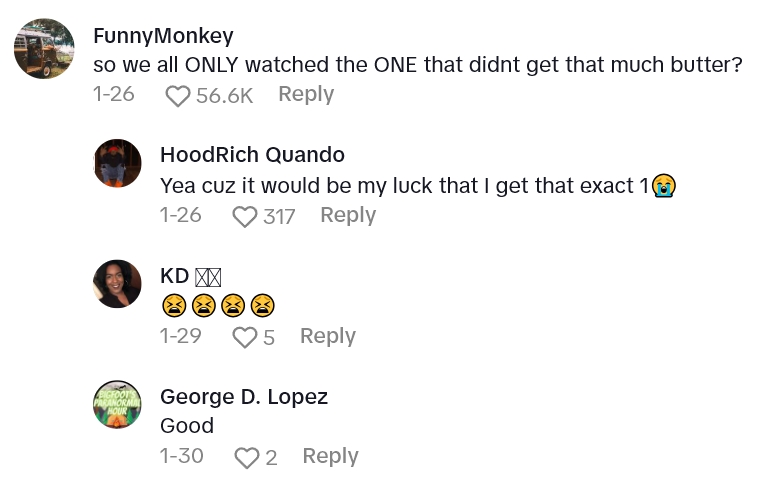The image size is (764, 483).
Task: Click the 1-30 date on George's reply
Action: pyautogui.click(x=182, y=456)
